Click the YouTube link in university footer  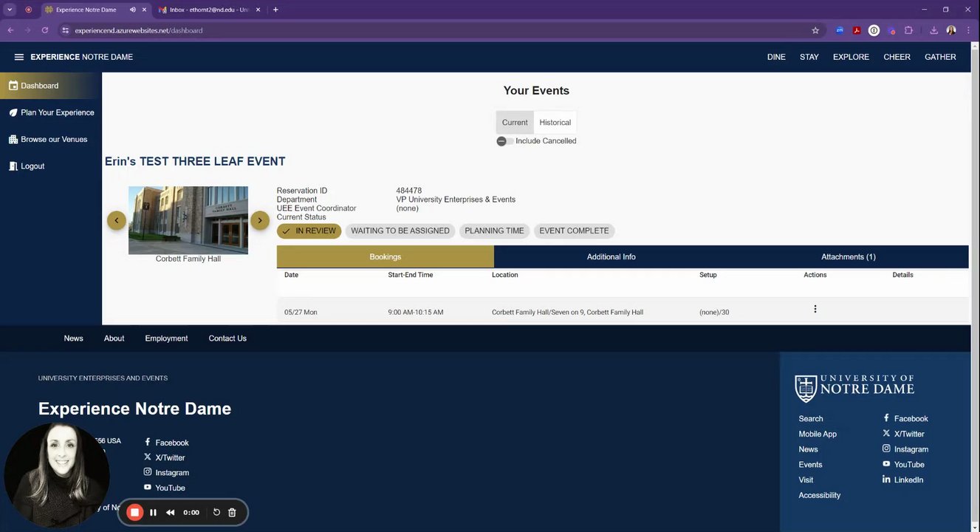point(909,465)
